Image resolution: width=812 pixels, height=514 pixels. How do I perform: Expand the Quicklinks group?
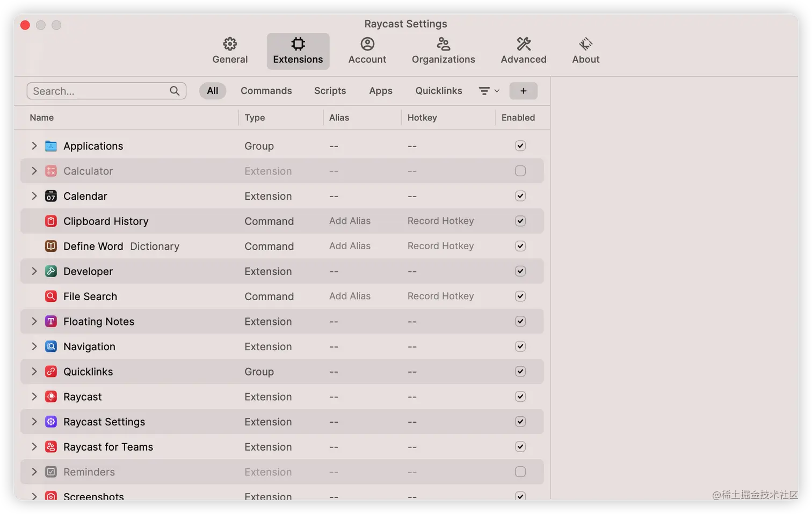pos(34,371)
